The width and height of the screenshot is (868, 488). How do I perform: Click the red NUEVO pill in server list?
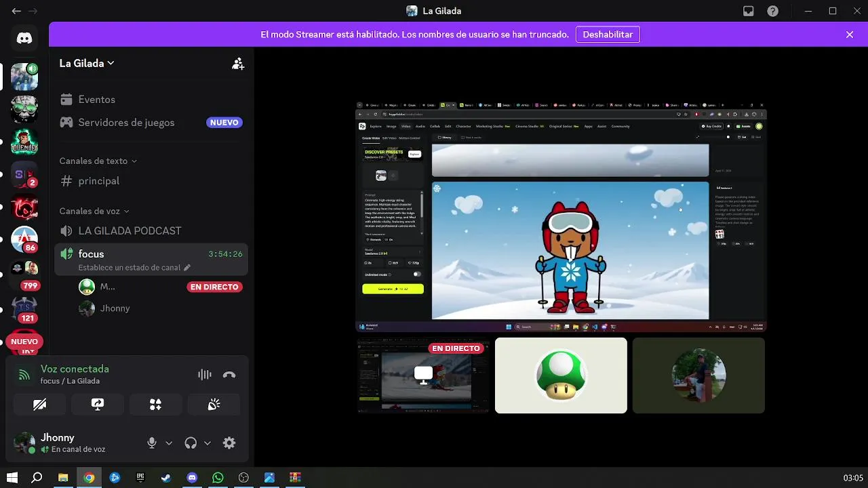pyautogui.click(x=24, y=342)
